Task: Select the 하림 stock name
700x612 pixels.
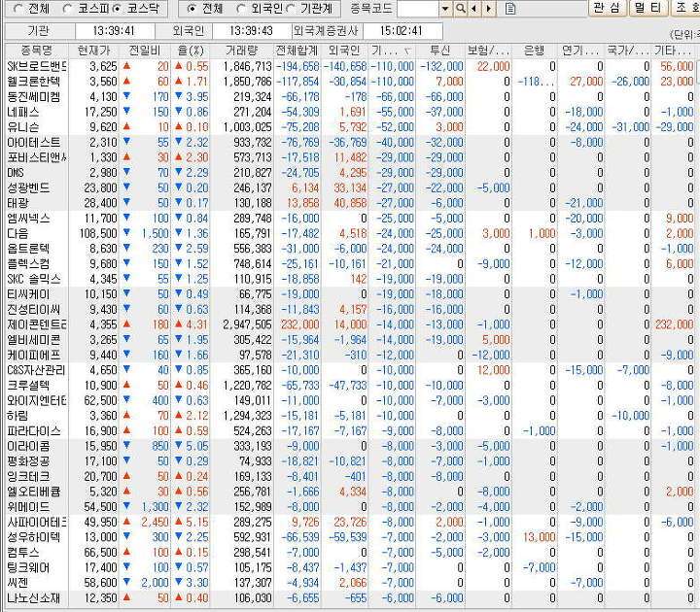Action: tap(17, 416)
